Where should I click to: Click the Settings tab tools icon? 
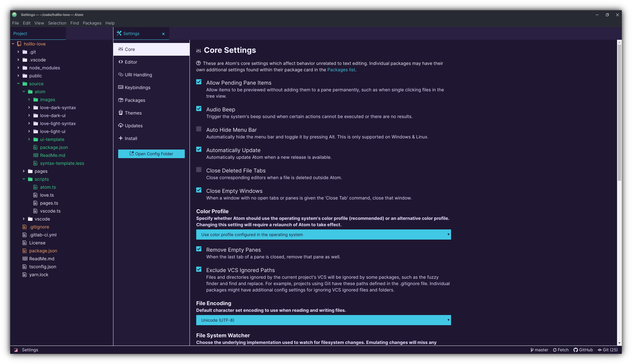[119, 33]
